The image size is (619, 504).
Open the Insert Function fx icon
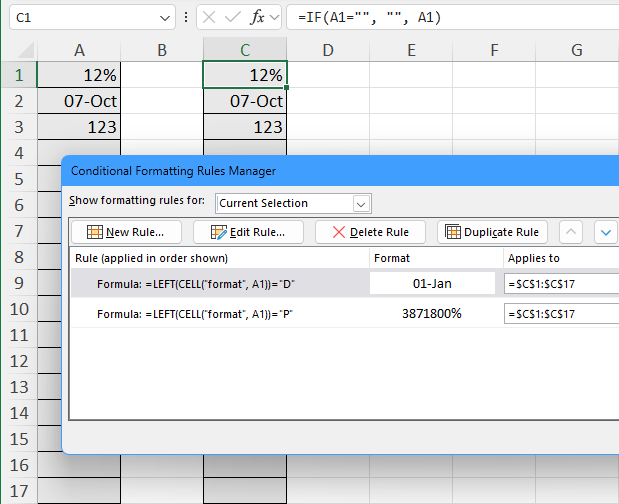(257, 17)
